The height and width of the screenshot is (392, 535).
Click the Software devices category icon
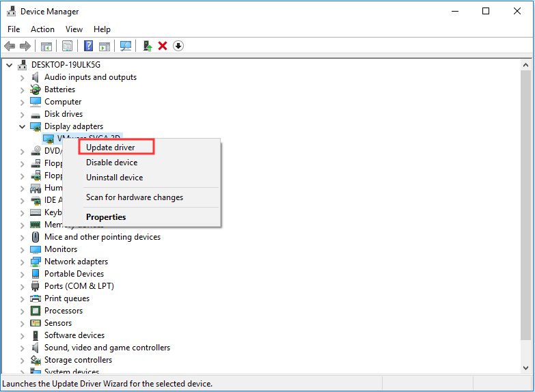(x=36, y=335)
